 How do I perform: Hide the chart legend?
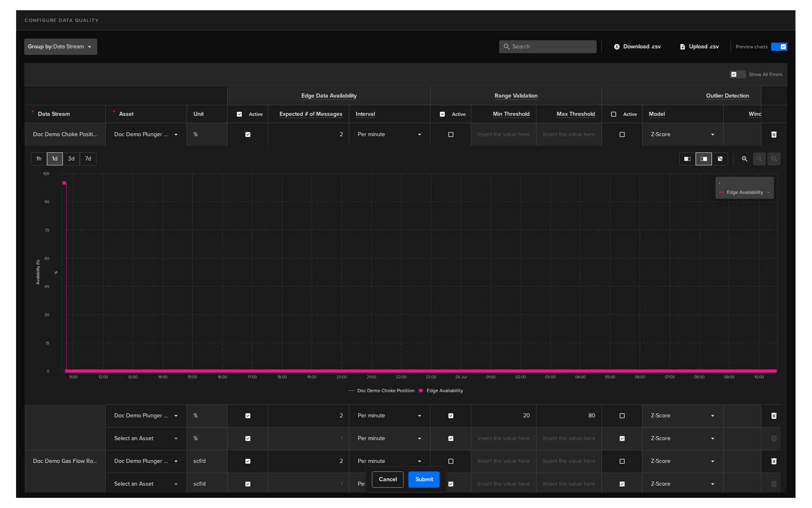coord(720,159)
